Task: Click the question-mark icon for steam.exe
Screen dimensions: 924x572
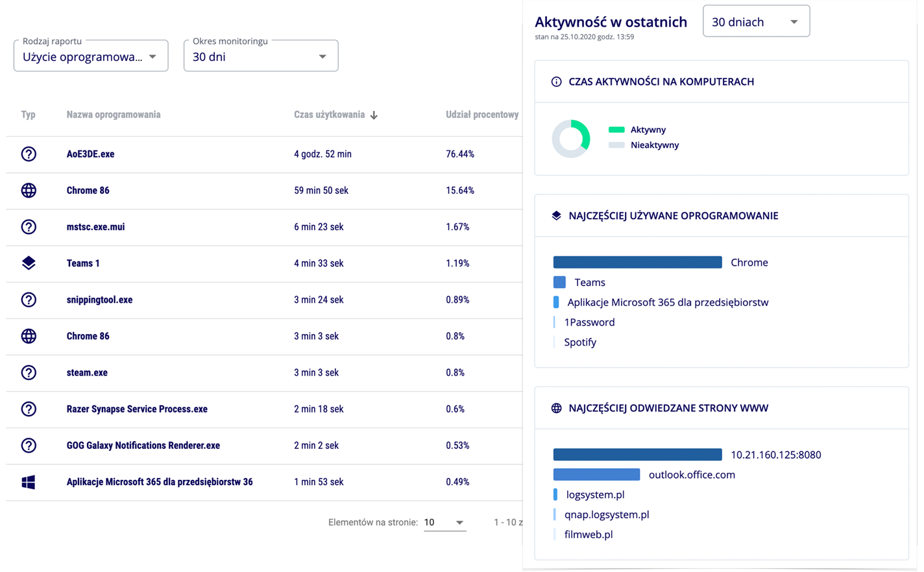Action: click(x=29, y=372)
